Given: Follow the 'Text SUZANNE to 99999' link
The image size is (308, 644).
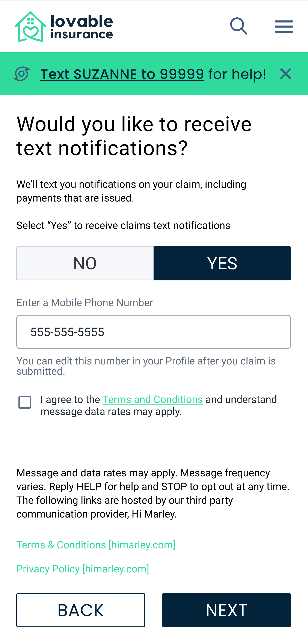Looking at the screenshot, I should click(122, 74).
